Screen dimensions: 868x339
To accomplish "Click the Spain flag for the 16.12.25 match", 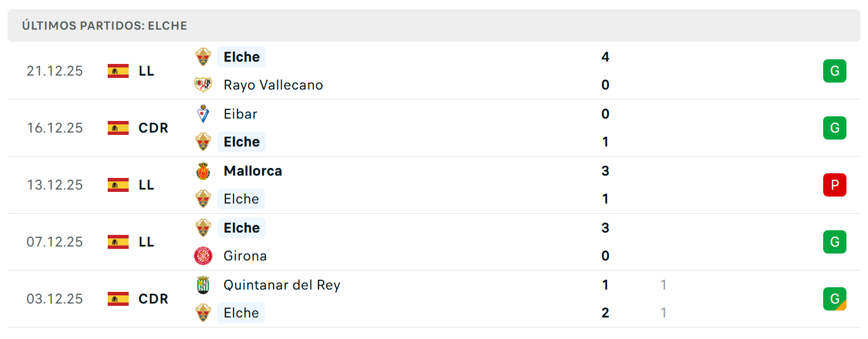I will pyautogui.click(x=118, y=128).
